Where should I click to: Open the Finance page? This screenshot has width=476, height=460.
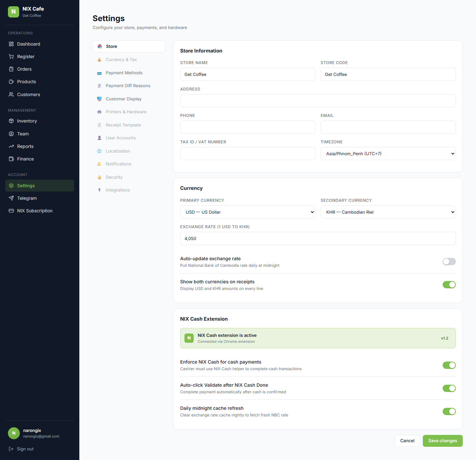[x=25, y=159]
